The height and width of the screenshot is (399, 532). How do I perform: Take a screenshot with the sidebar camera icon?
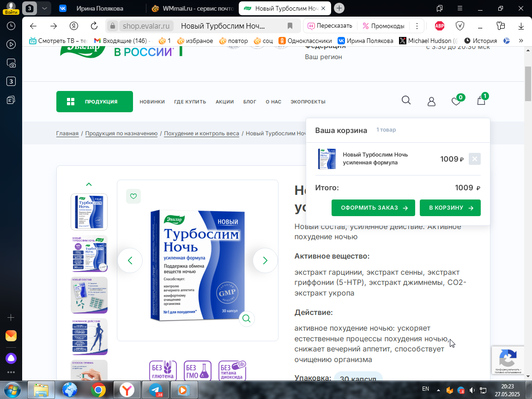click(11, 63)
